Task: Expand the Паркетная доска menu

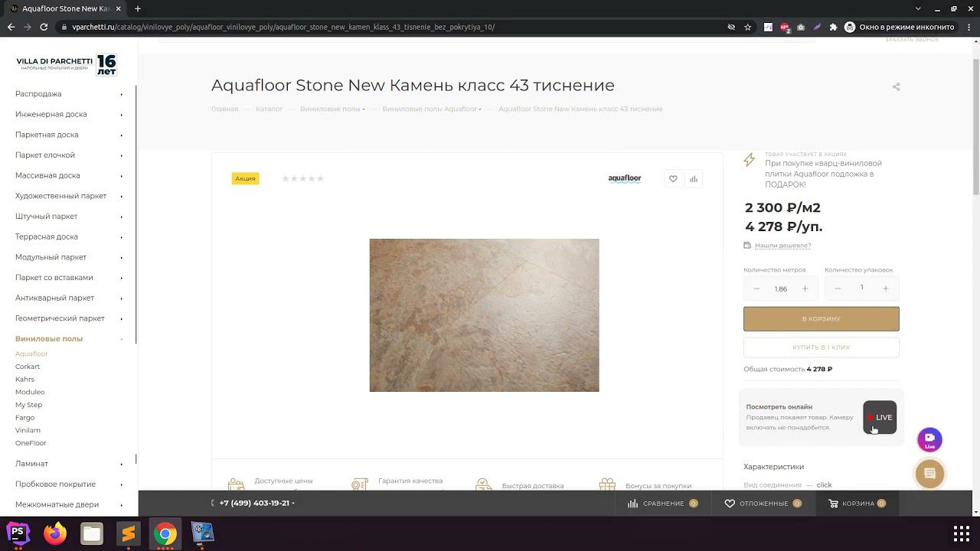Action: (122, 135)
